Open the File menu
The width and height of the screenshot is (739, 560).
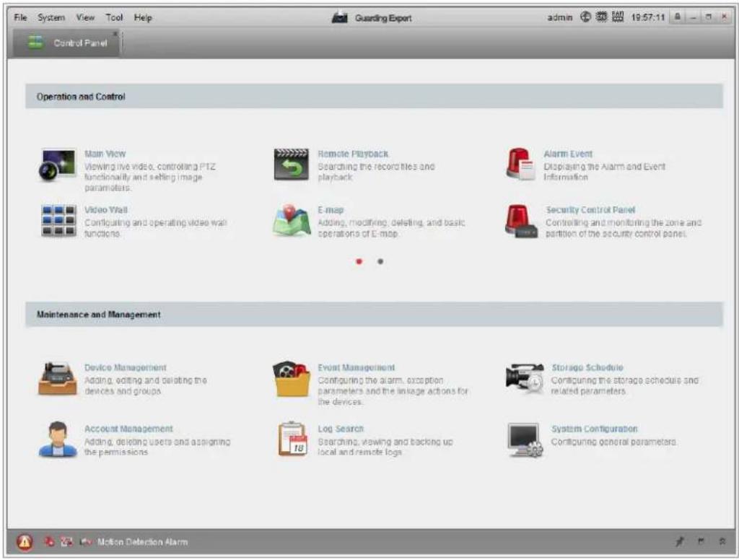(20, 17)
